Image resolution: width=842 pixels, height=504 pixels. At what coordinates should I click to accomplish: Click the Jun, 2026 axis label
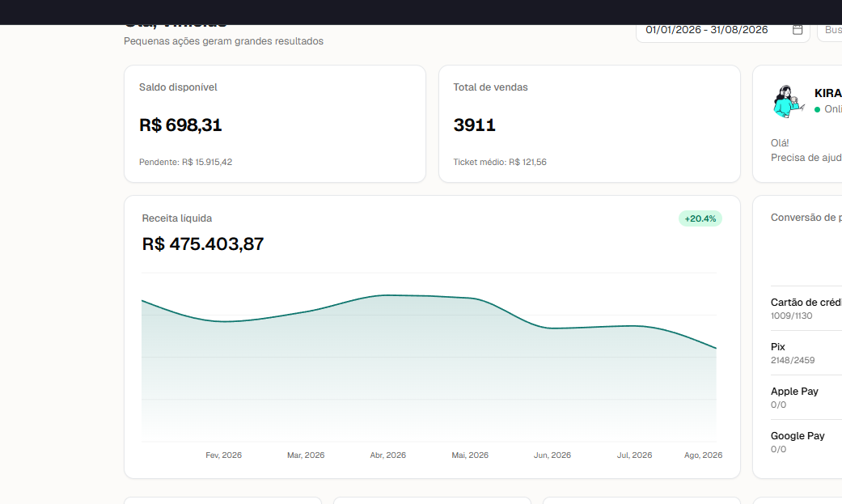pyautogui.click(x=552, y=455)
